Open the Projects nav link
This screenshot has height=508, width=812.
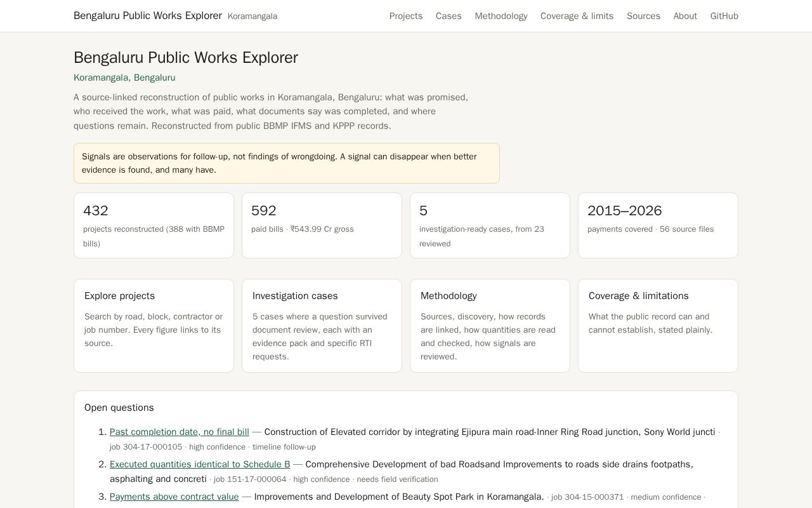(406, 16)
